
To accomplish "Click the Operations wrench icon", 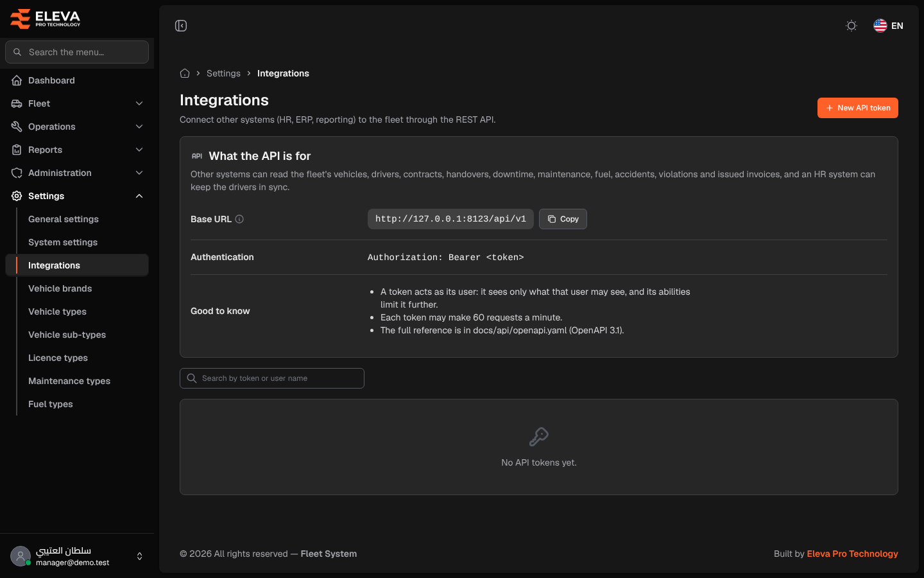I will pos(17,127).
